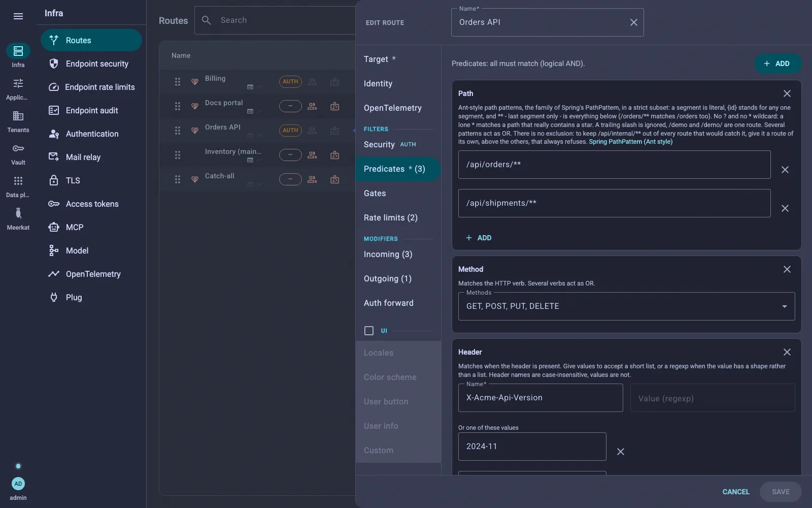
Task: Open the Rate limits (2) section
Action: coord(391,217)
